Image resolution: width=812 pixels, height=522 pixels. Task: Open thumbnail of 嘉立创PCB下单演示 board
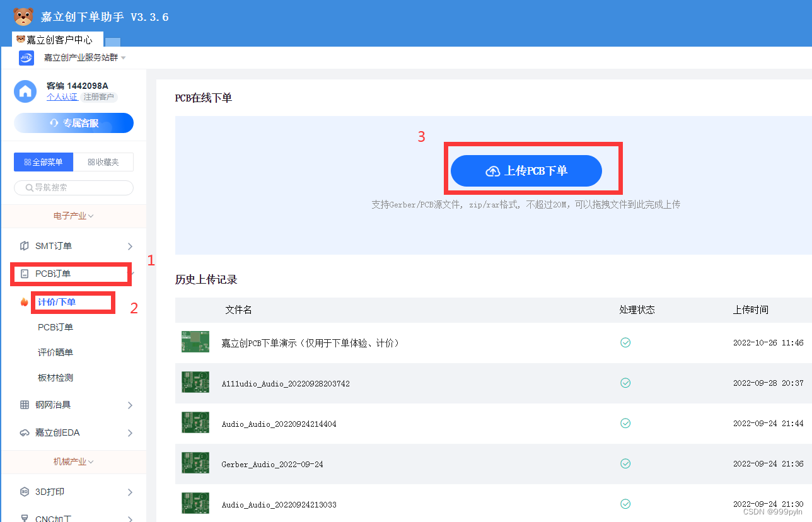click(195, 342)
